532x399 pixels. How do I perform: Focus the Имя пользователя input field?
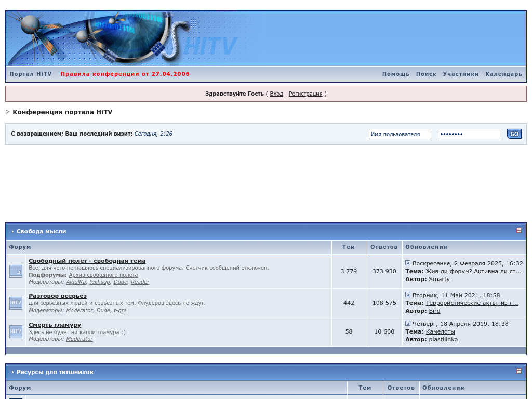pyautogui.click(x=400, y=134)
